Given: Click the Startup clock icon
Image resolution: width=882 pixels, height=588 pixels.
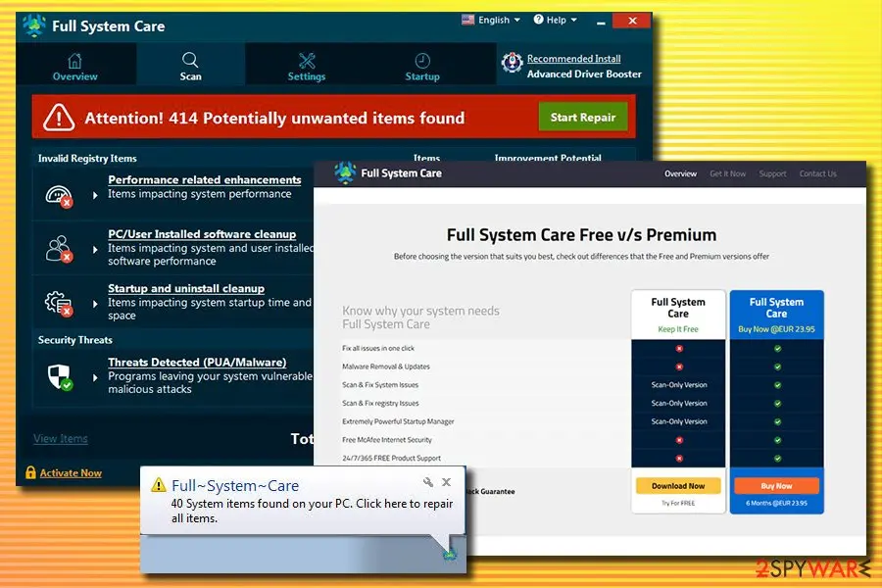Looking at the screenshot, I should [x=422, y=60].
